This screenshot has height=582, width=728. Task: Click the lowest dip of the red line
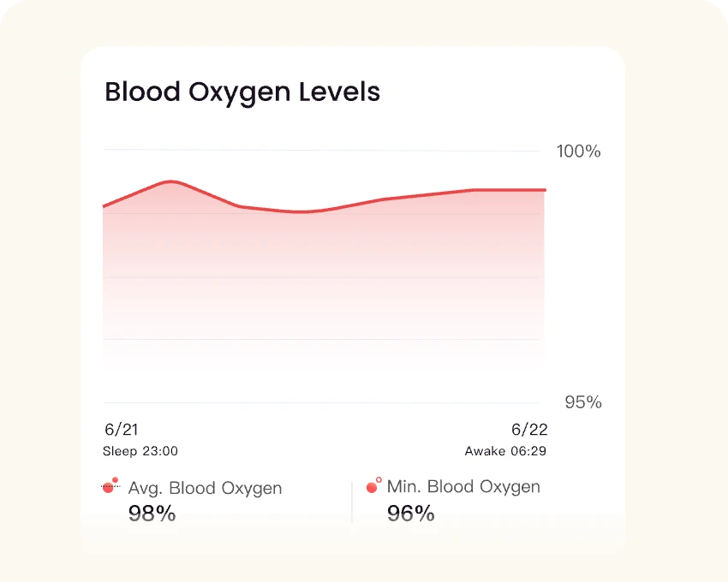[301, 211]
